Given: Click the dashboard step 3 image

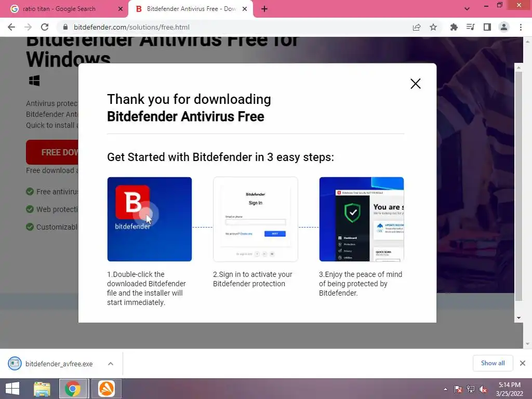Looking at the screenshot, I should click(362, 219).
